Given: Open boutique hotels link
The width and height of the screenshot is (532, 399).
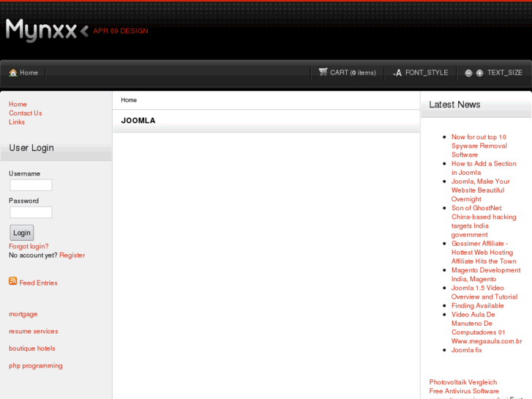Looking at the screenshot, I should click(x=32, y=348).
